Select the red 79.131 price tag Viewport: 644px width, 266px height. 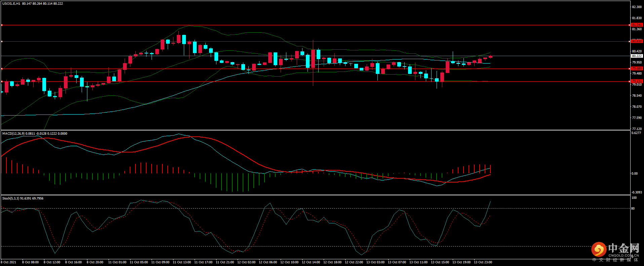637,81
